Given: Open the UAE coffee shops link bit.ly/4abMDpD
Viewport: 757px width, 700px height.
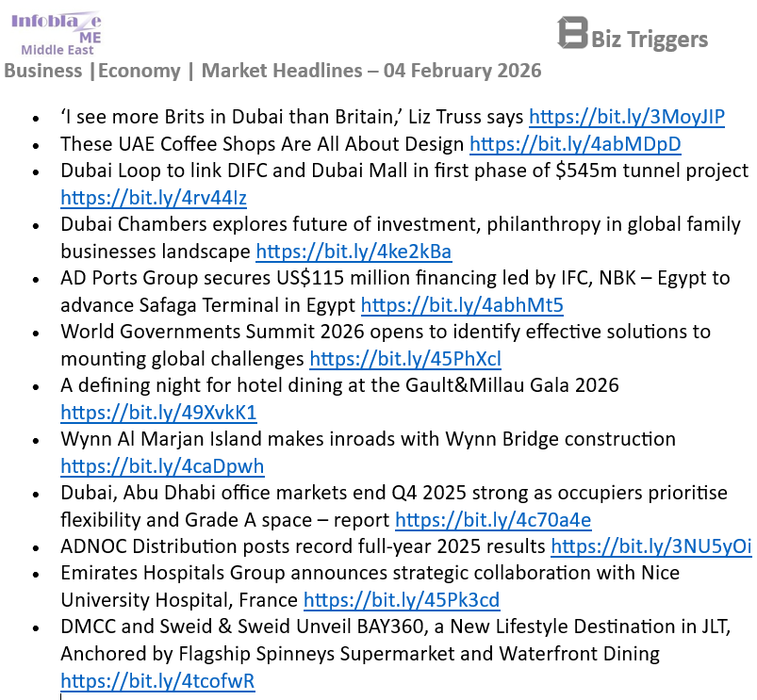Looking at the screenshot, I should click(x=575, y=144).
